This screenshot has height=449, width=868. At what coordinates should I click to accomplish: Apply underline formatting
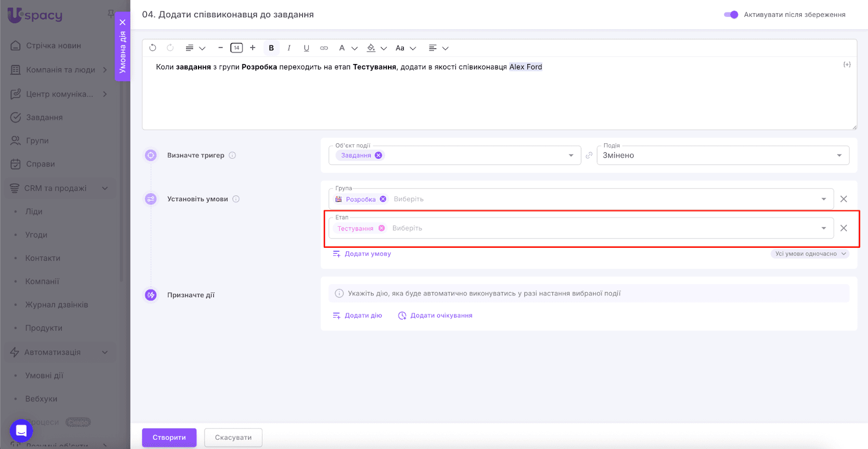pyautogui.click(x=307, y=48)
